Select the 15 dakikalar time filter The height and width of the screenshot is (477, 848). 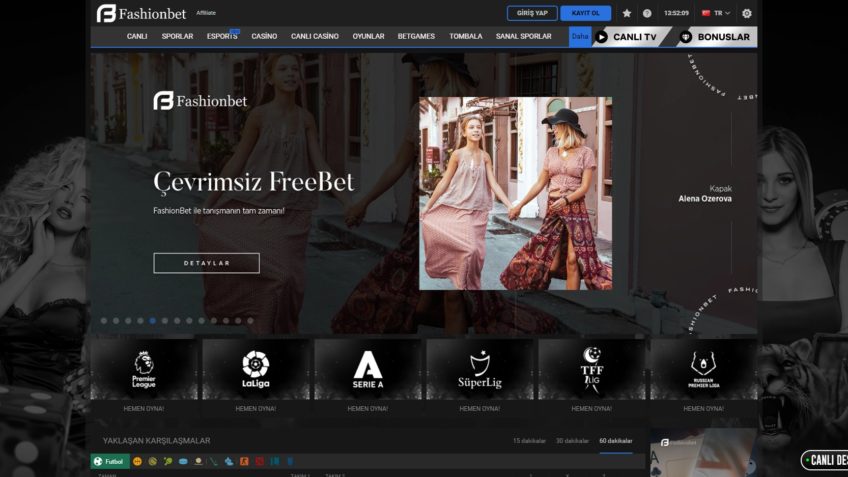point(529,441)
